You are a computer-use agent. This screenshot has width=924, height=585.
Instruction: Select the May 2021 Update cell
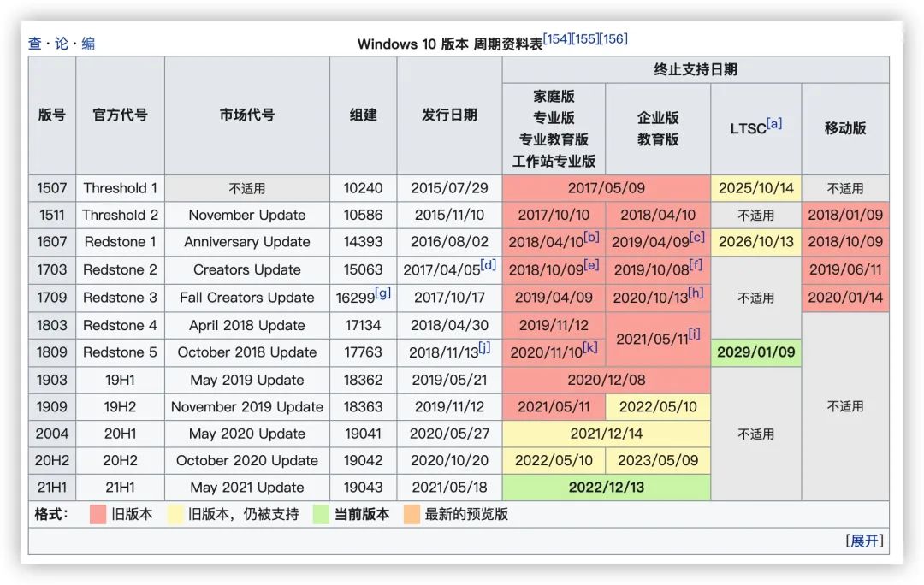247,487
